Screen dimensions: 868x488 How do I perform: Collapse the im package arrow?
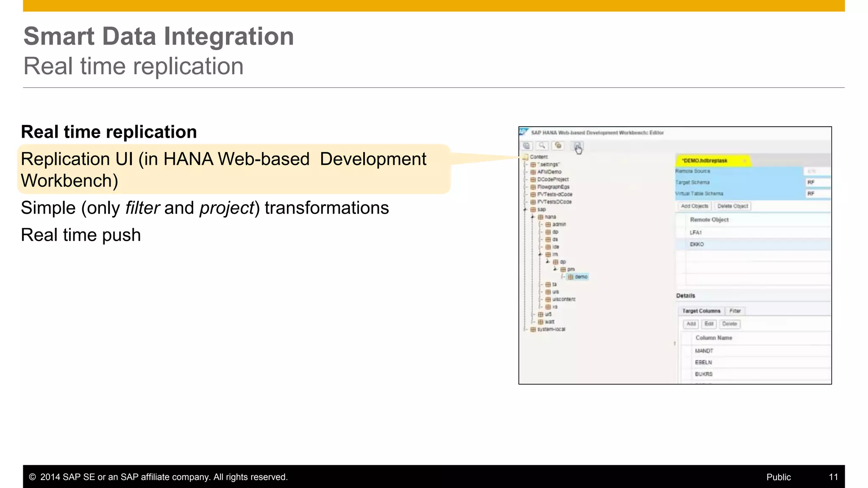pos(540,255)
